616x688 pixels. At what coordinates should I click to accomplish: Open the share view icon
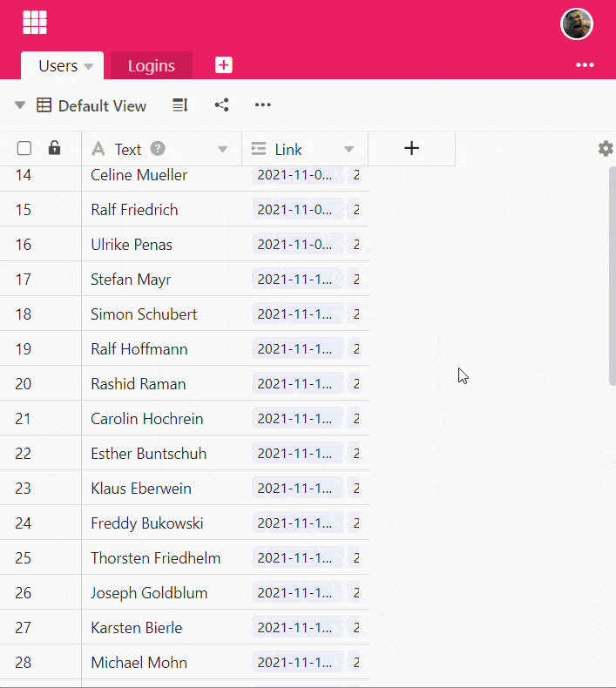[222, 105]
